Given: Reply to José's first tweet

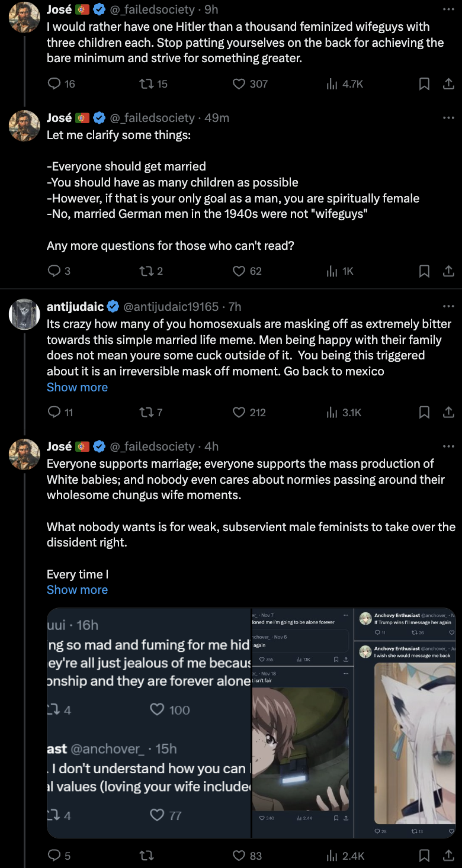Looking at the screenshot, I should click(54, 84).
